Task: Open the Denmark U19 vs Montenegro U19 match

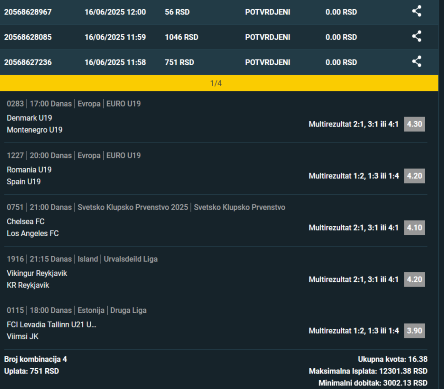Action: pos(34,124)
